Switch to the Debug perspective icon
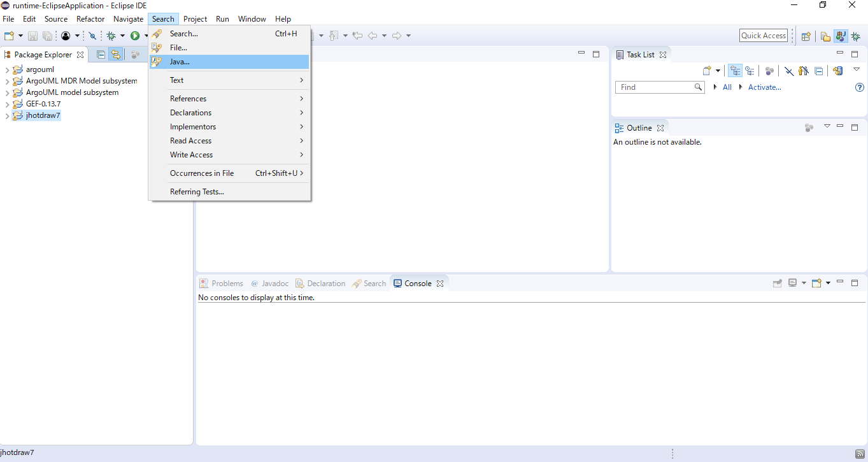Viewport: 868px width, 462px height. [855, 36]
